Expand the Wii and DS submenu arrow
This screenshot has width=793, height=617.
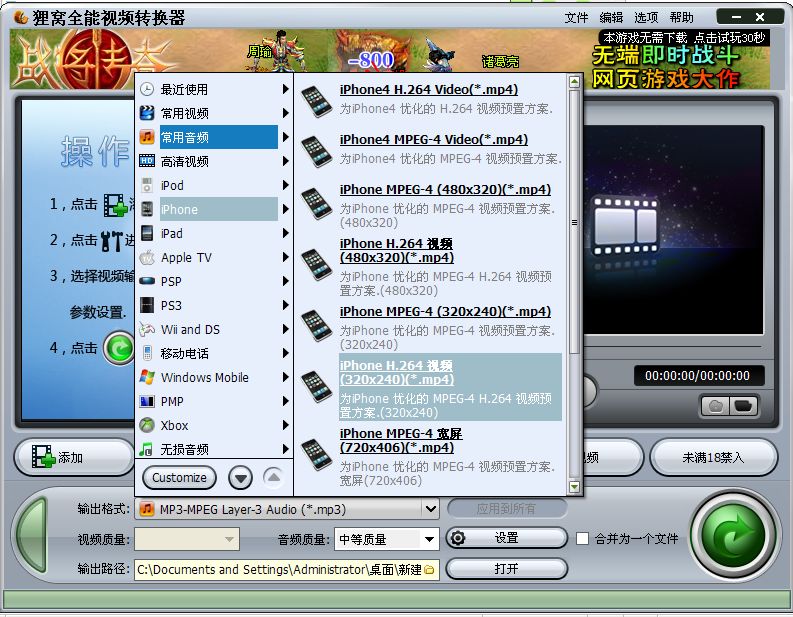[x=285, y=329]
